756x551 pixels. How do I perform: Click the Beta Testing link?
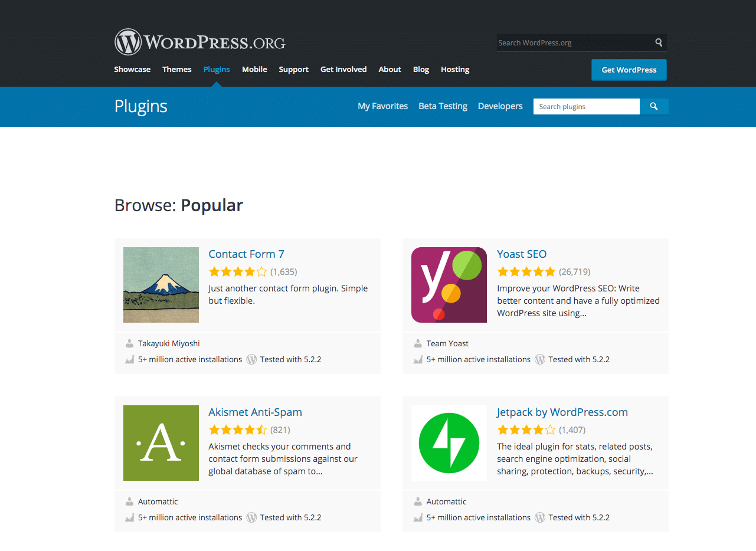click(x=443, y=106)
